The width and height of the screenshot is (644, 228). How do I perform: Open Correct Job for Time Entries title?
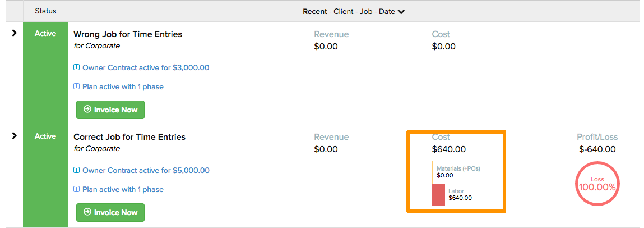point(129,136)
